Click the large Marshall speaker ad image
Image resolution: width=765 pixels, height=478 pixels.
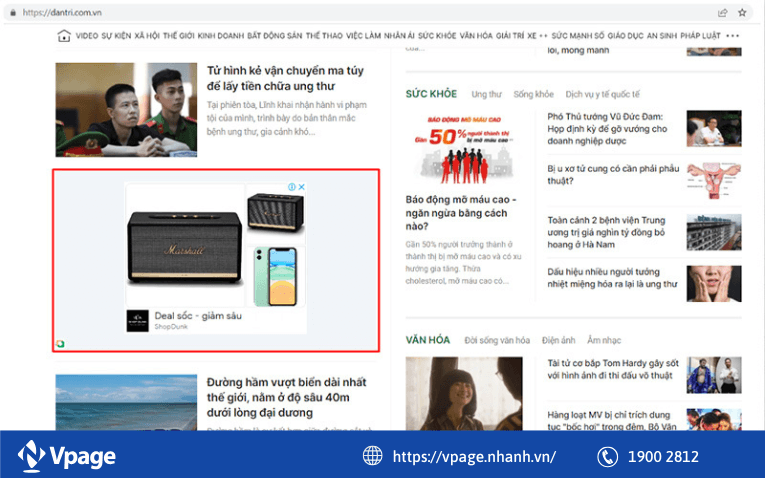coord(185,245)
